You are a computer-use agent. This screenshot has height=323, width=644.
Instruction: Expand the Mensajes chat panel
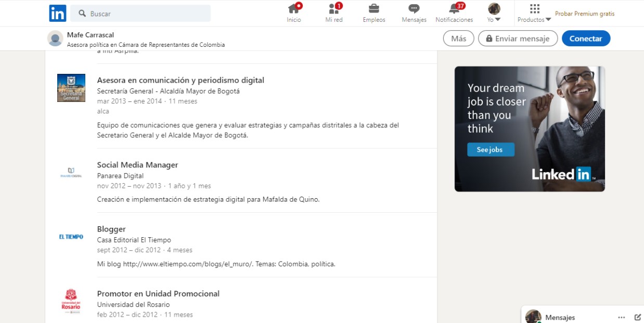coord(560,317)
